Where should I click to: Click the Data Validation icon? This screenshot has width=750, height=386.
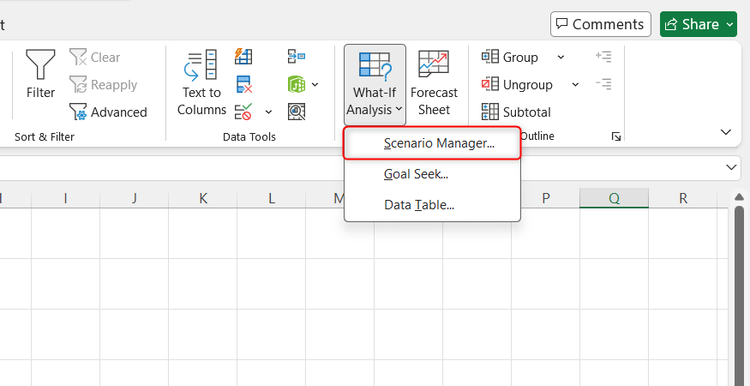(244, 112)
